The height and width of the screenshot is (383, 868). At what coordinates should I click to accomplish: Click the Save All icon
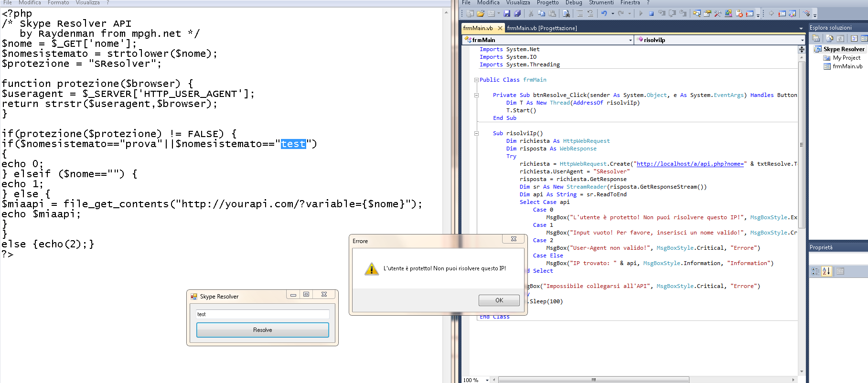(x=517, y=13)
